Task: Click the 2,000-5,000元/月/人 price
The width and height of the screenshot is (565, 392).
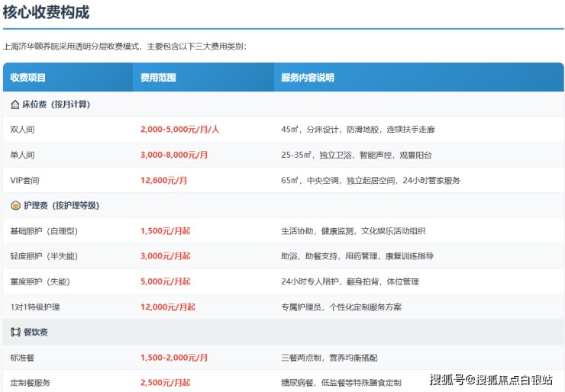Action: 179,130
